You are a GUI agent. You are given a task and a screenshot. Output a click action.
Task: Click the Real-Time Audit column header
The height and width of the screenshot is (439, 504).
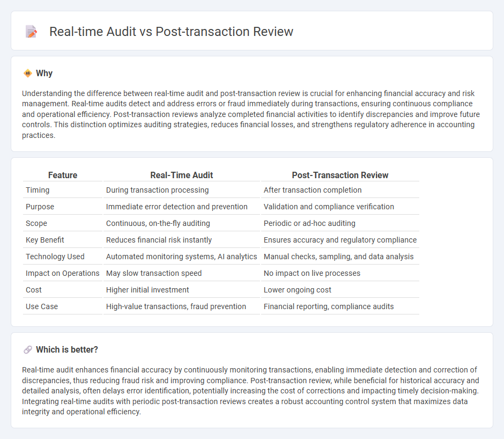pos(182,175)
